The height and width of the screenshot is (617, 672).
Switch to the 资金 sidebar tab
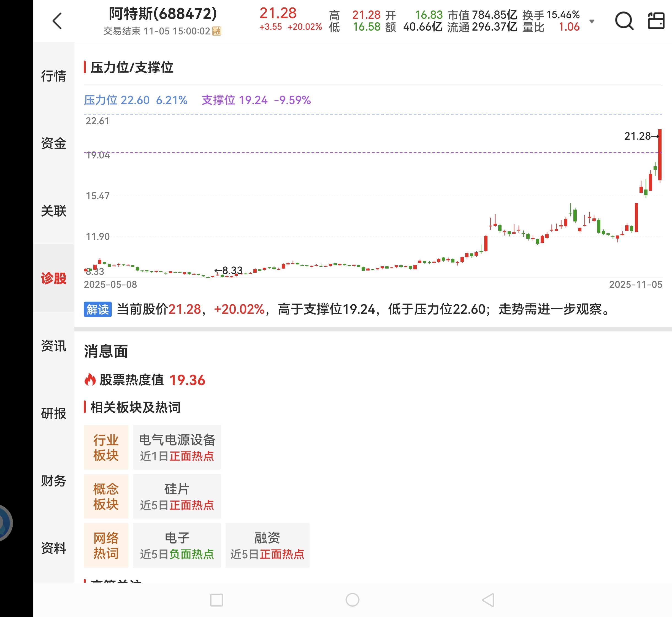point(53,143)
